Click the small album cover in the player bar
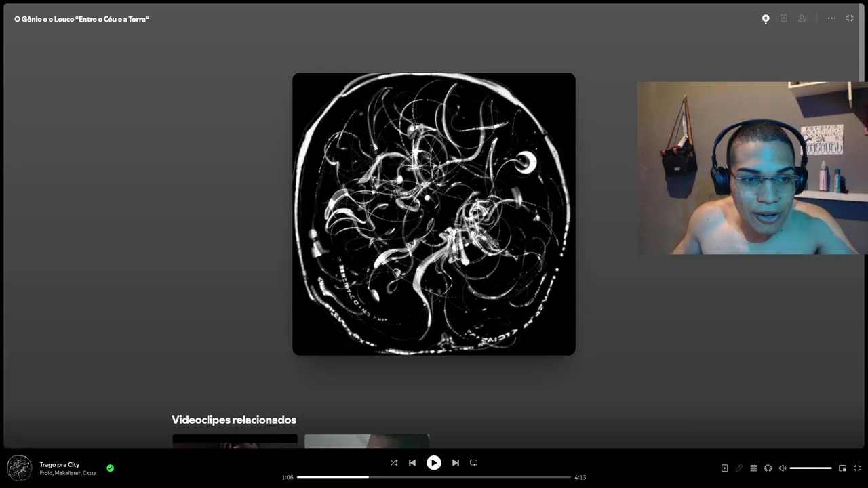The image size is (868, 488). point(20,468)
